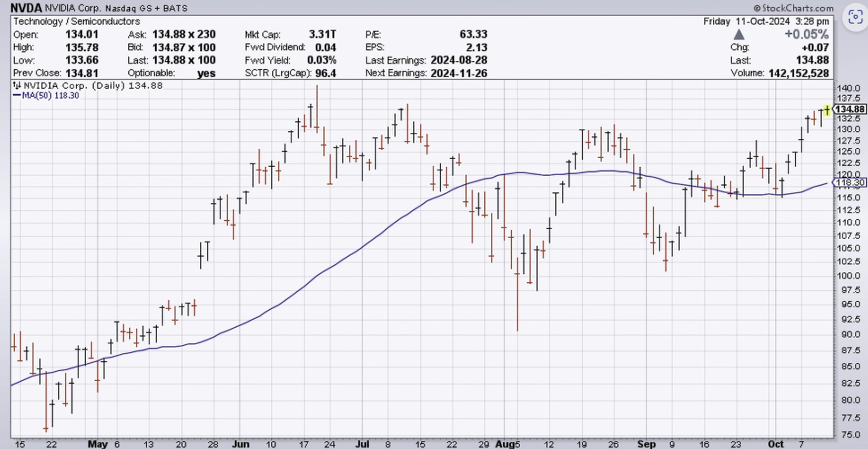Viewport: 868px width, 449px height.
Task: Select the MA(50) 118.30 legend entry
Action: [46, 96]
